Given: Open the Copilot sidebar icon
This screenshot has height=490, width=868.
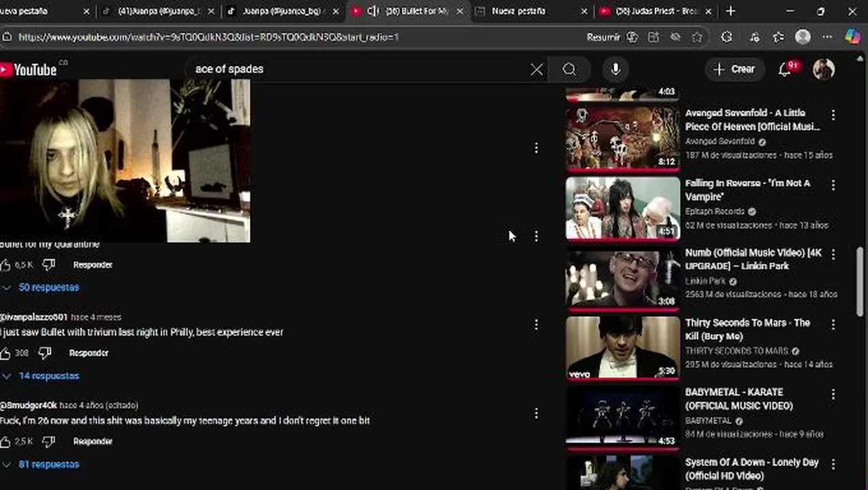Looking at the screenshot, I should pyautogui.click(x=852, y=37).
